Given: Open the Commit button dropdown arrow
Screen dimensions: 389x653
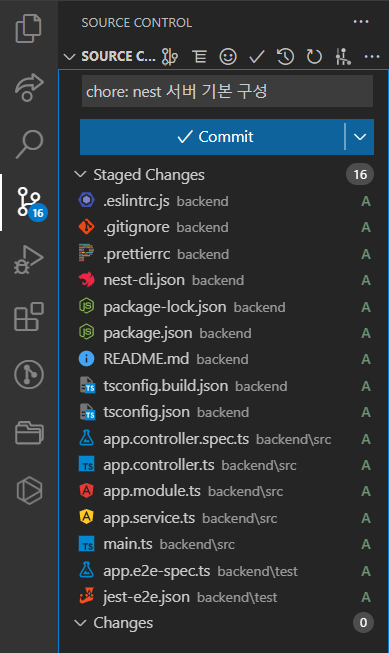Looking at the screenshot, I should 360,137.
